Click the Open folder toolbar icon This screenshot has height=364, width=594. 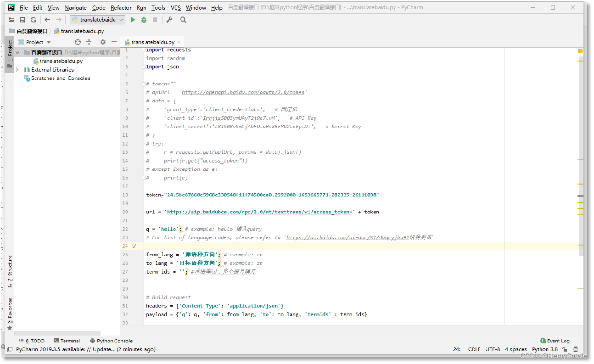tap(11, 20)
